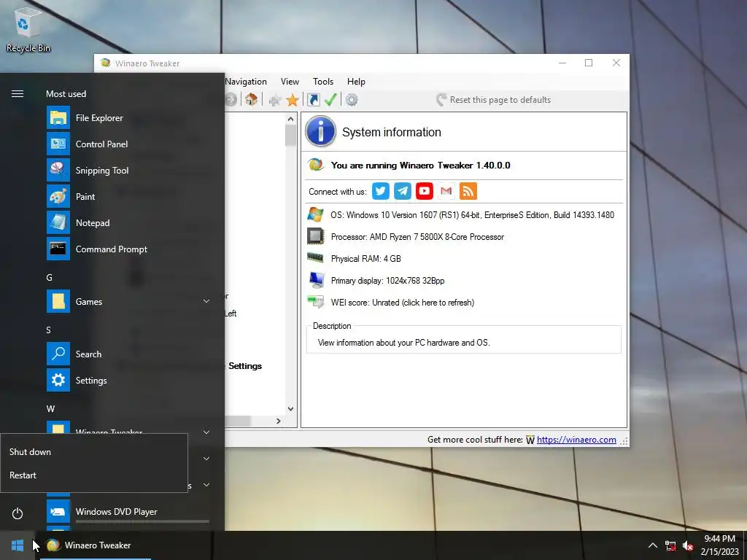Click the hamburger menu in Start menu
The height and width of the screenshot is (560, 747).
[18, 94]
